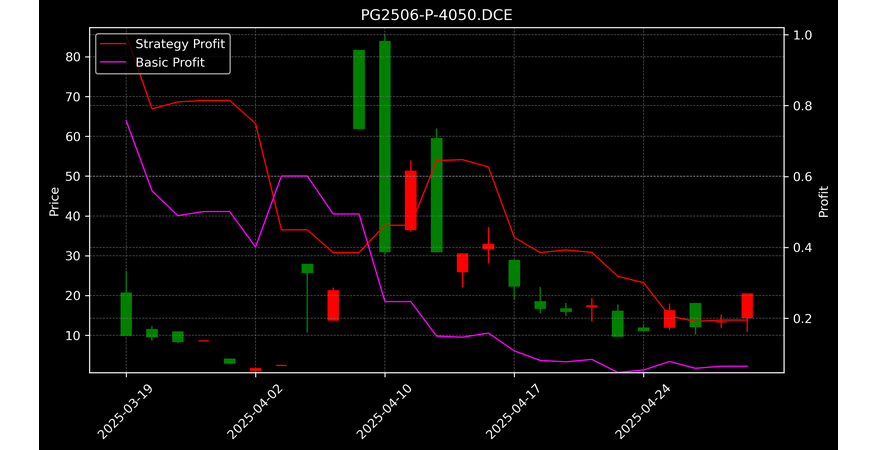Click the 0.8 profit tick label
The height and width of the screenshot is (450, 878).
tap(801, 106)
